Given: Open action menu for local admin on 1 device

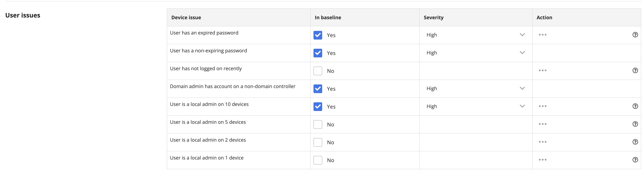Looking at the screenshot, I should point(543,160).
